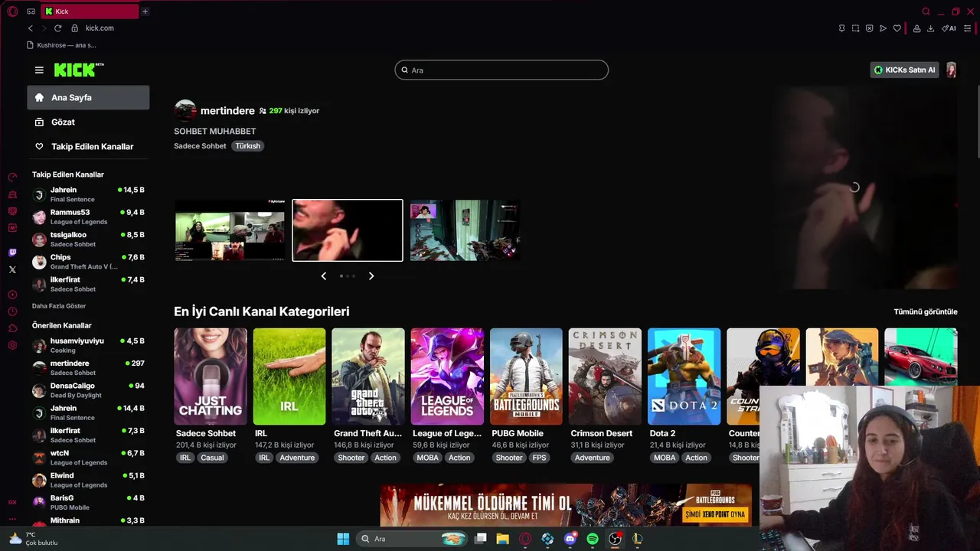Open husamviyuviyu recommended channel
980x551 pixels.
coord(88,345)
